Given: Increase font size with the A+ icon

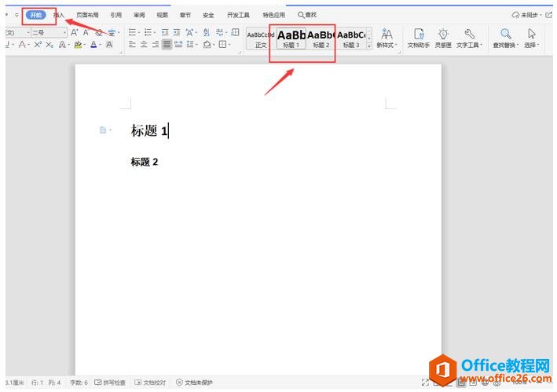Looking at the screenshot, I should coord(75,32).
